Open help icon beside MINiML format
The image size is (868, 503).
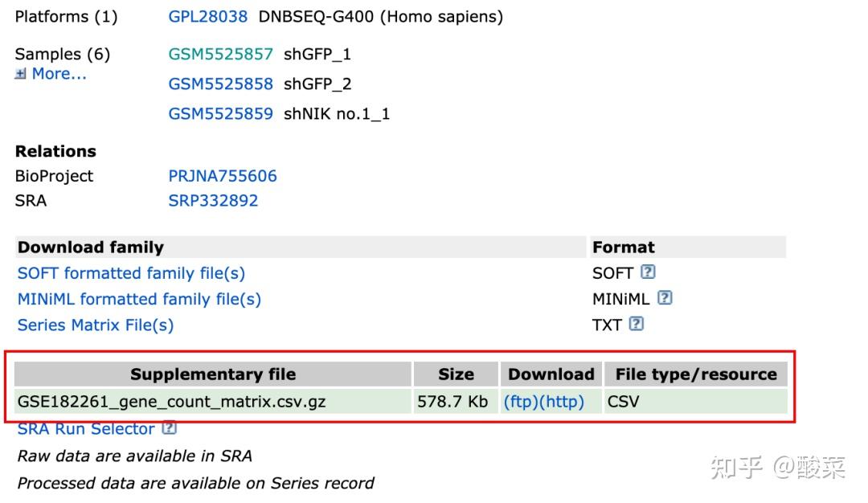point(664,298)
